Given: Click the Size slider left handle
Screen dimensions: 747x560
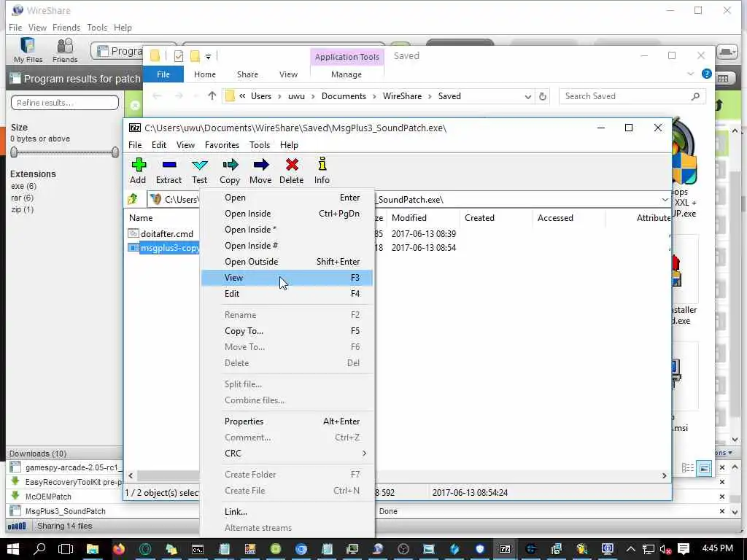Looking at the screenshot, I should [x=14, y=152].
